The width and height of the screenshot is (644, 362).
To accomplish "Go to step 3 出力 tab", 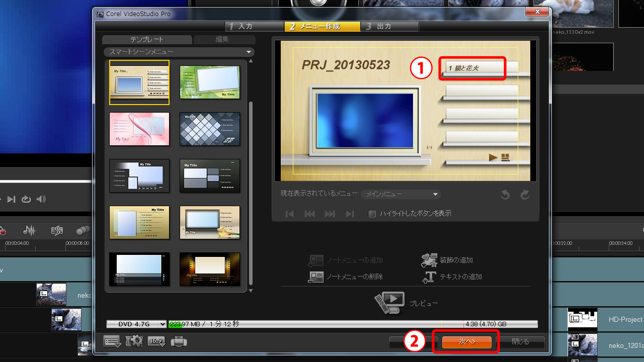I will point(379,26).
